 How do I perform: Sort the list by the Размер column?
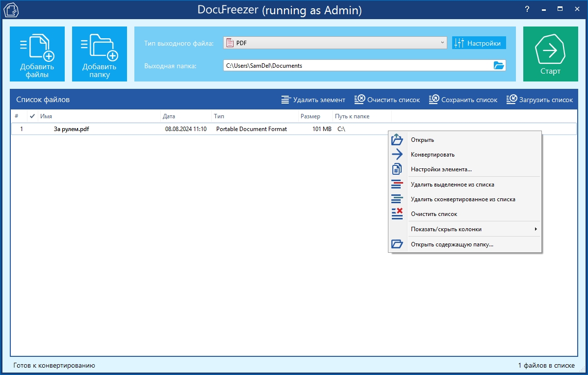point(310,116)
